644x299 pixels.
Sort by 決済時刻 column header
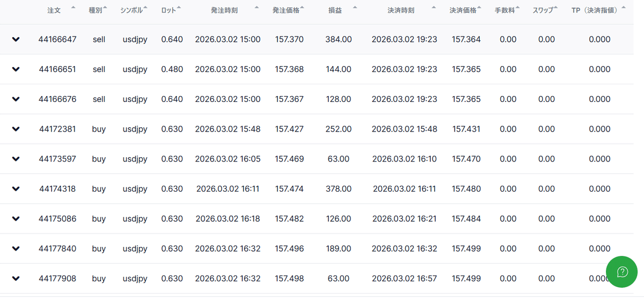pyautogui.click(x=401, y=10)
